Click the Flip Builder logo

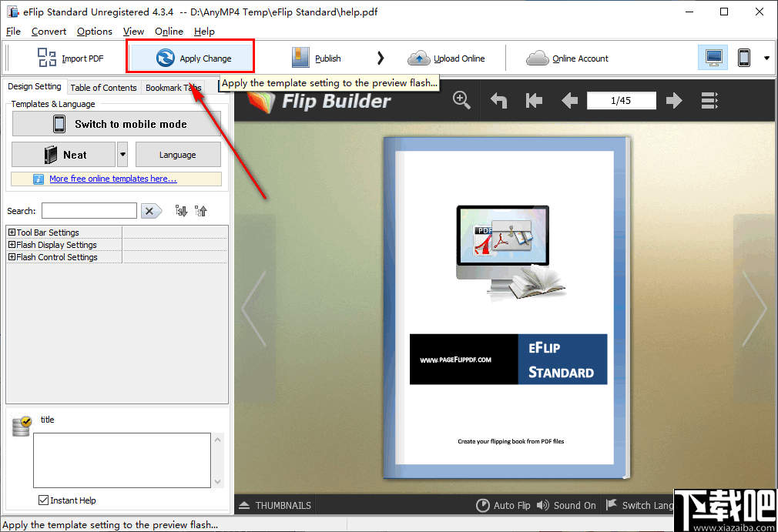click(x=320, y=101)
